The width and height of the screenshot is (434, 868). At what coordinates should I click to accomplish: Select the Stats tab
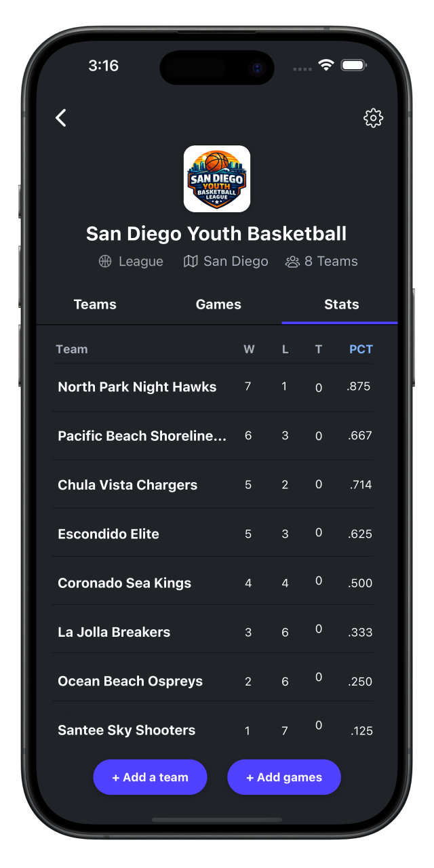341,304
